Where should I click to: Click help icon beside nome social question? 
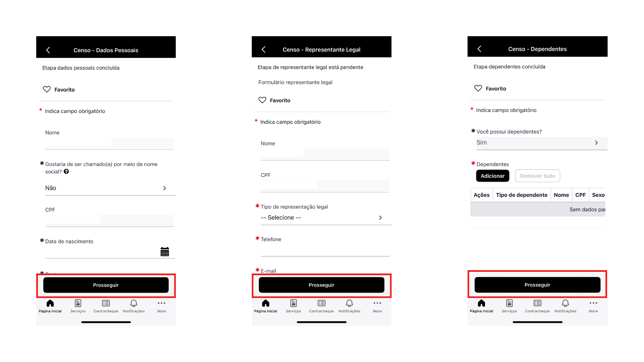66,172
